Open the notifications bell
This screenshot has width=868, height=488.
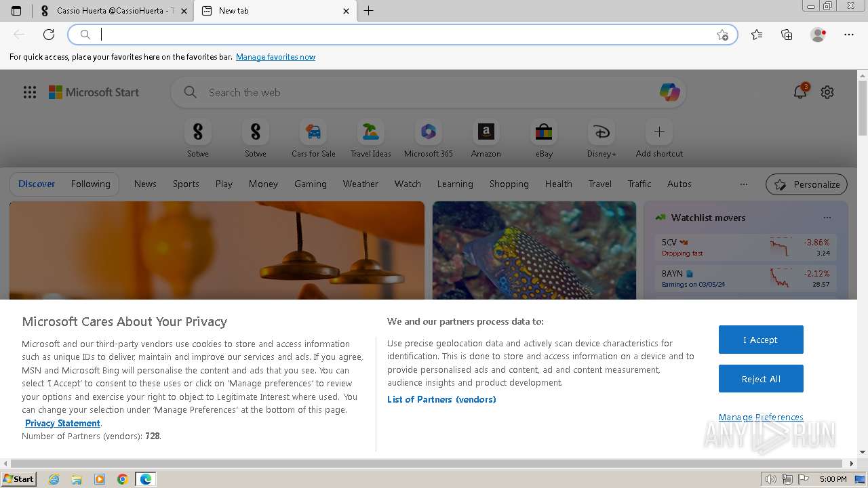click(801, 92)
